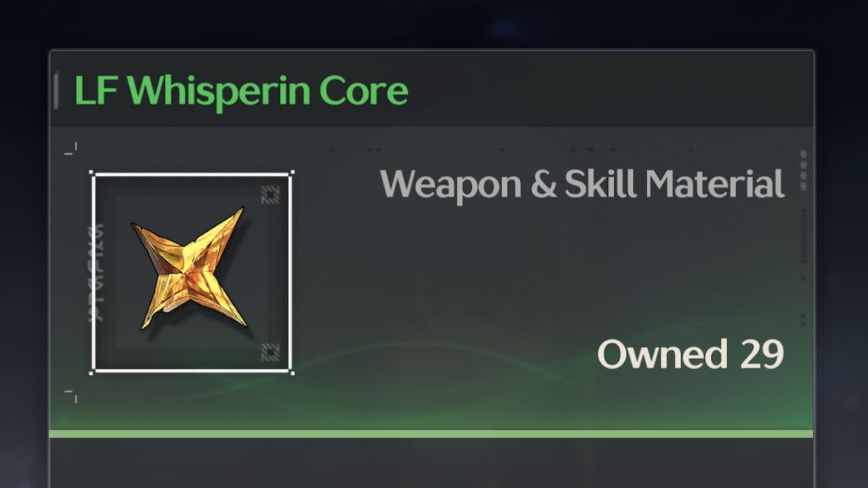868x488 pixels.
Task: Click the golden four-pointed Whisperin Core icon
Action: coord(189,269)
